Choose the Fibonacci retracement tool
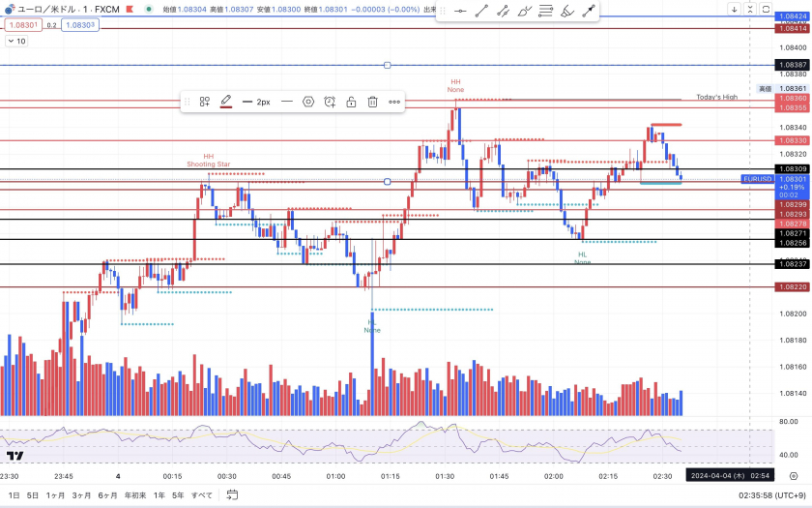 (x=546, y=12)
